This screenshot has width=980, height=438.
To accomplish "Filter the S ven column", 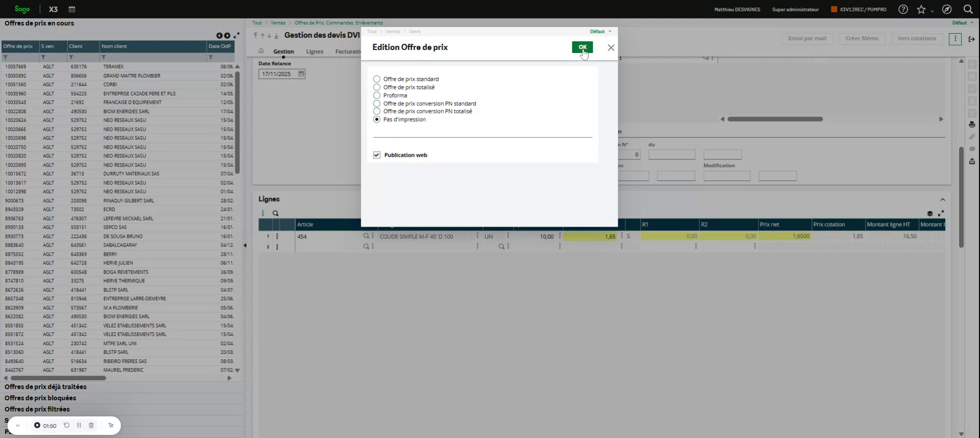I will [x=43, y=58].
